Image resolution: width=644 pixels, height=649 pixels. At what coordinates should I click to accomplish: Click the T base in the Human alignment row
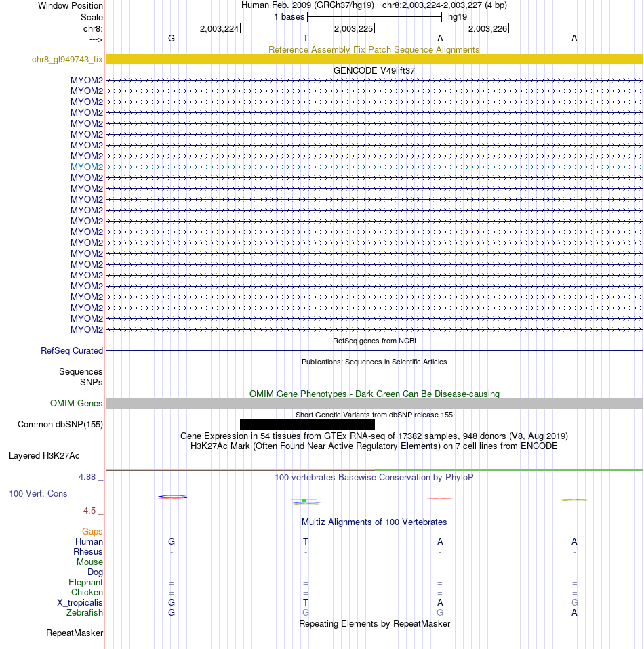click(306, 541)
